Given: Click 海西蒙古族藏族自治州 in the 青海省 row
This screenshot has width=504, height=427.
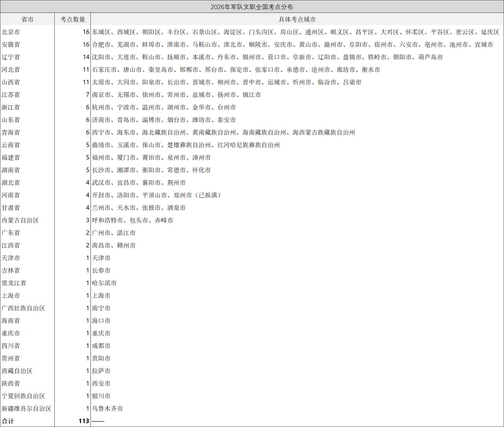Looking at the screenshot, I should 324,132.
